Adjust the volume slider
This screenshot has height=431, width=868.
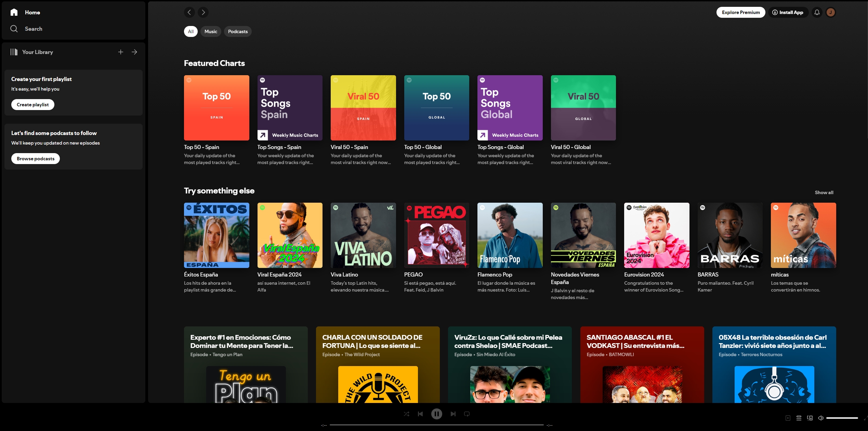click(842, 418)
